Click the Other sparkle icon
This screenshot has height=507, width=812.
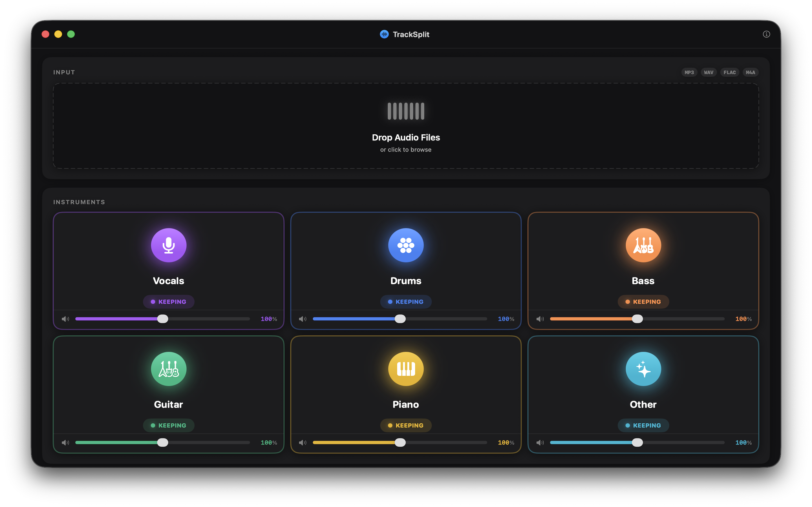pos(643,368)
